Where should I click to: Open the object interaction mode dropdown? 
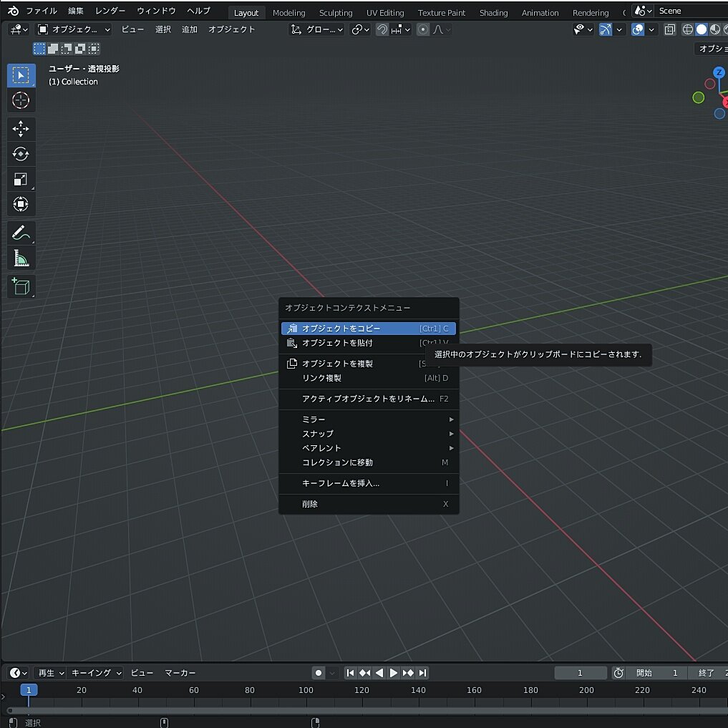[73, 30]
